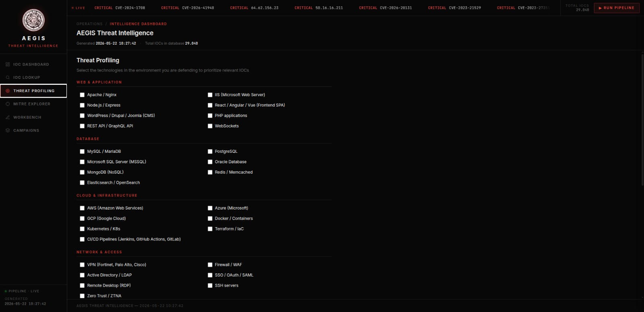644x312 pixels.
Task: Enable the Apache / Nginx checkbox
Action: point(82,95)
